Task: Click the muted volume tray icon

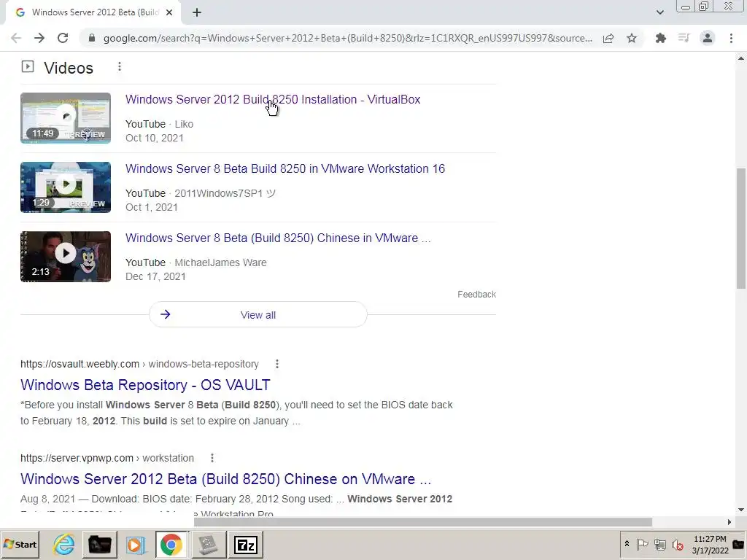Action: [x=678, y=544]
